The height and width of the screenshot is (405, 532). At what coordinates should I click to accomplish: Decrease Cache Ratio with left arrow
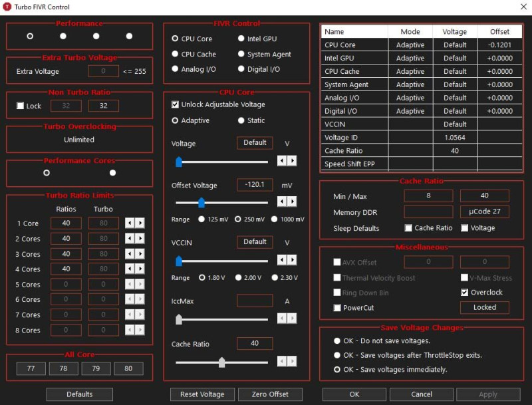point(282,361)
